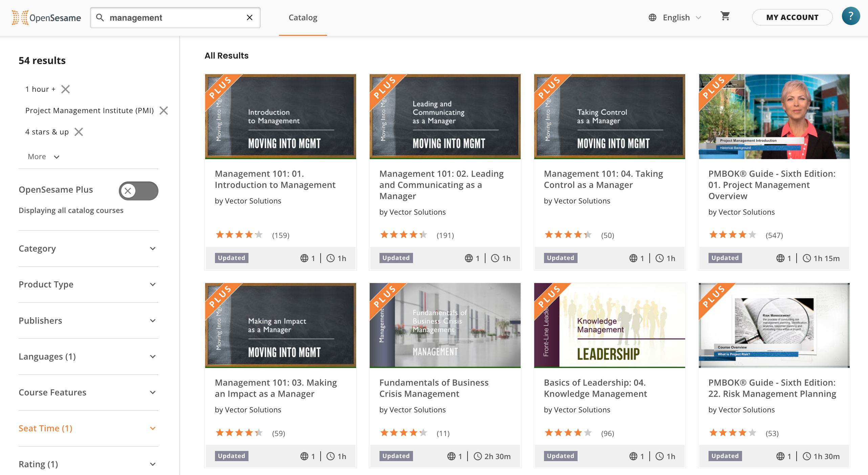Click star rating with (547) reviews
The width and height of the screenshot is (868, 475).
(733, 235)
